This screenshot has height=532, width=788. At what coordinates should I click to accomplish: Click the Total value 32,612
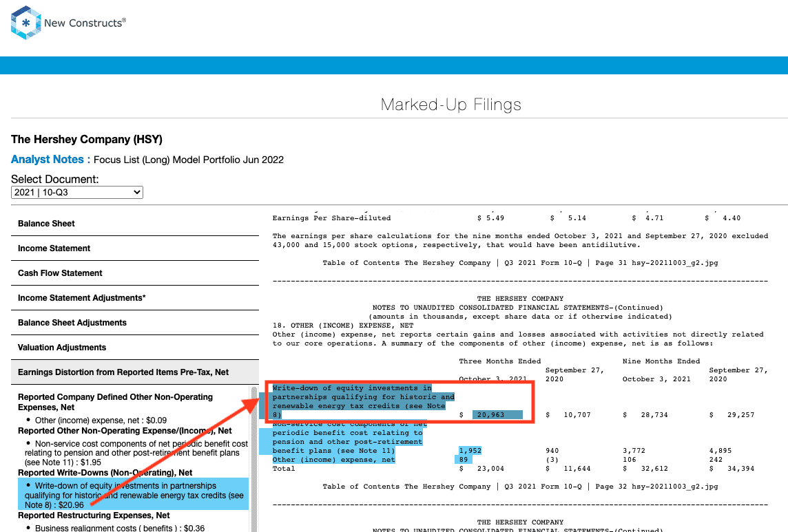click(654, 469)
